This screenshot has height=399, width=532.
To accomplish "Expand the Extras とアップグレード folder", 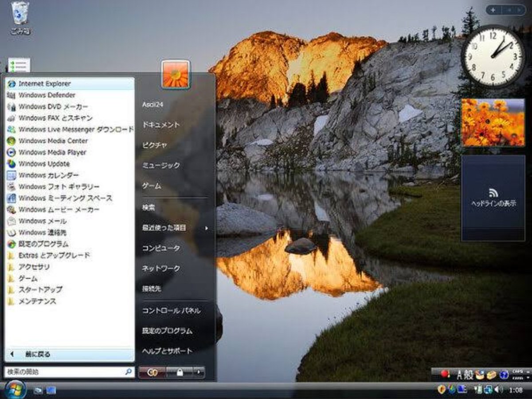I will [x=70, y=255].
